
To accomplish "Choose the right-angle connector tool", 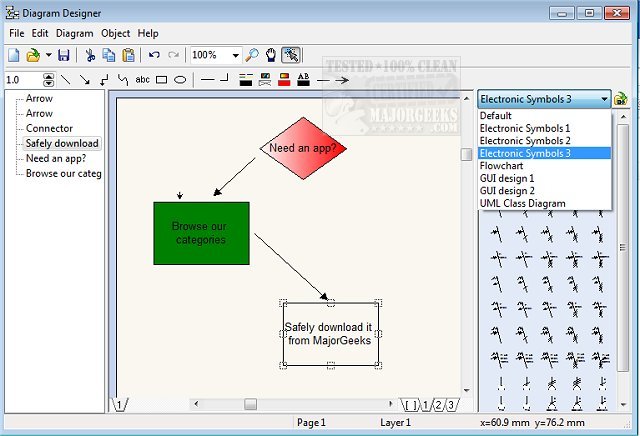I will (x=104, y=80).
